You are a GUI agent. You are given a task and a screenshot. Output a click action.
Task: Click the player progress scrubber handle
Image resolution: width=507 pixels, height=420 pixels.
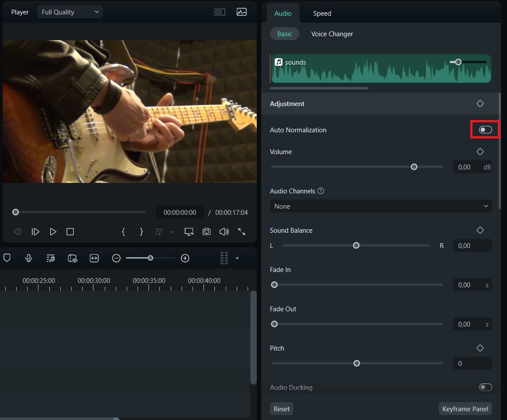tap(16, 212)
